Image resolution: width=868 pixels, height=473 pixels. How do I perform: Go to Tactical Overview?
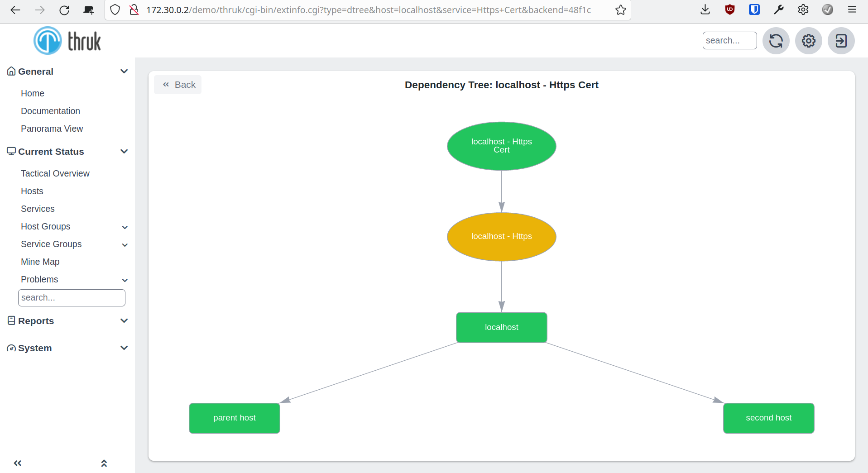tap(55, 173)
